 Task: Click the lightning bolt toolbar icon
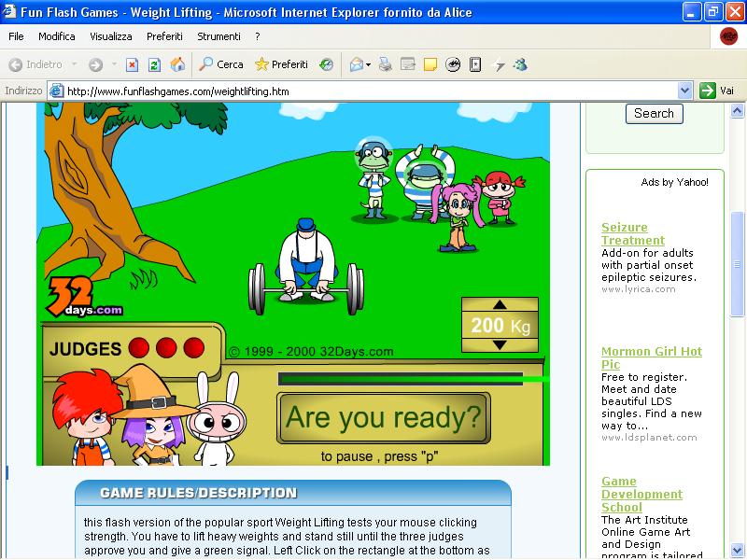coord(499,64)
